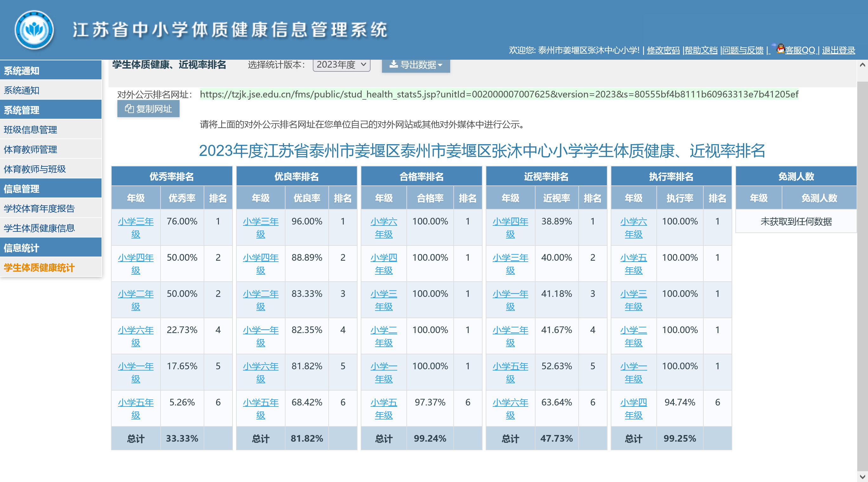
Task: Click 小学一年级 link in 近视率排名 table
Action: pos(510,300)
